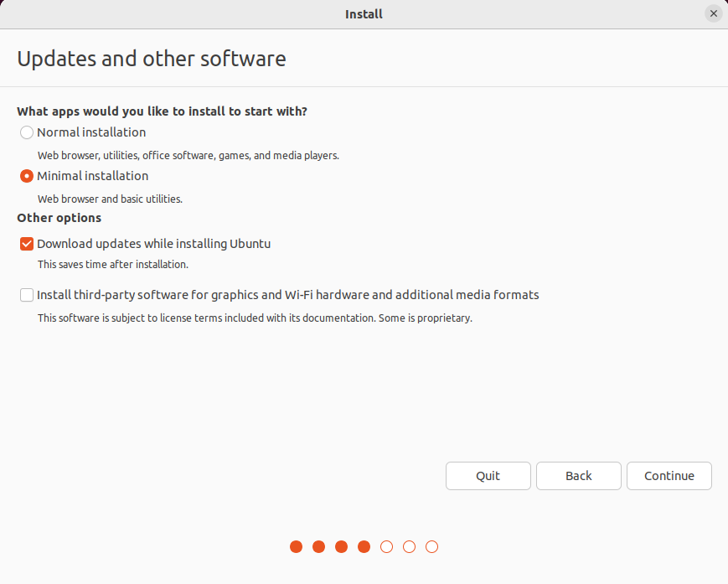The height and width of the screenshot is (584, 728).
Task: Click the 'Install' window title
Action: pyautogui.click(x=364, y=14)
